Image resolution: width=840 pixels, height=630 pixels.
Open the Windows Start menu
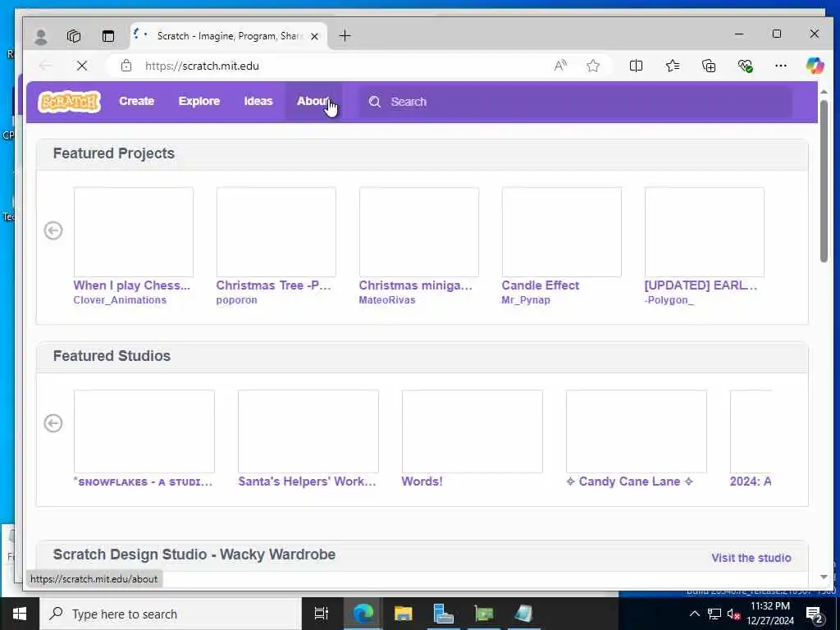pos(20,614)
